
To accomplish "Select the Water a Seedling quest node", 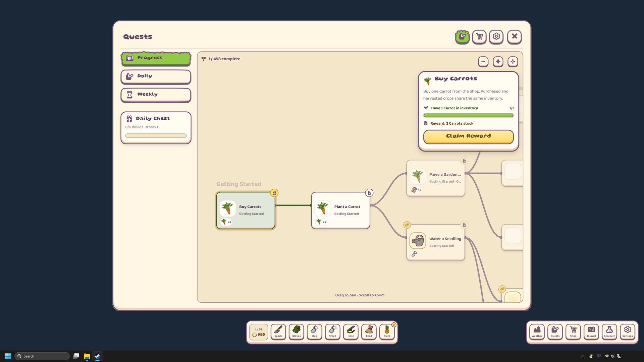I will click(435, 243).
